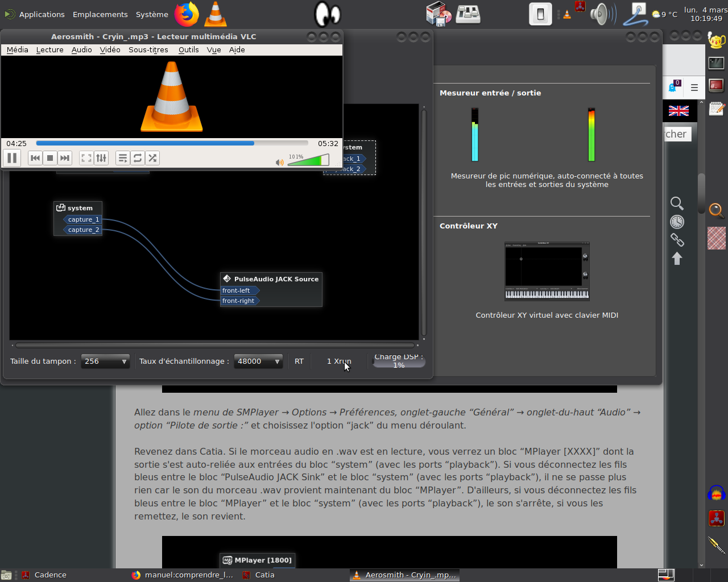This screenshot has width=728, height=582.
Task: Open the Audio menu in VLC
Action: pos(82,50)
